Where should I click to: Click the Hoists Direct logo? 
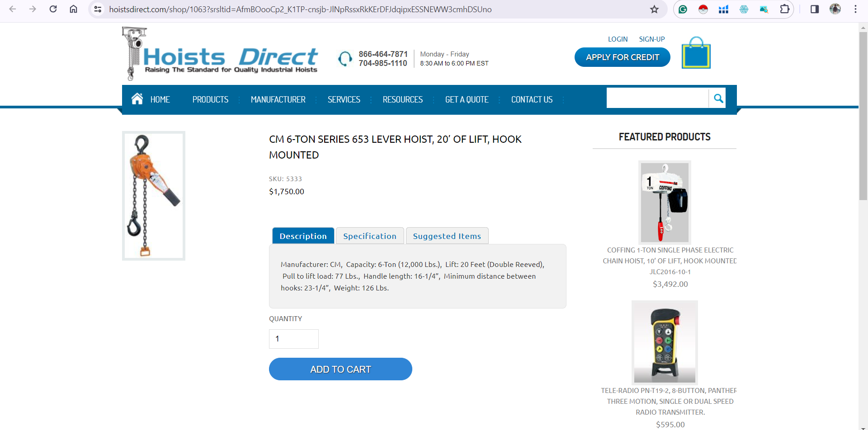click(220, 54)
